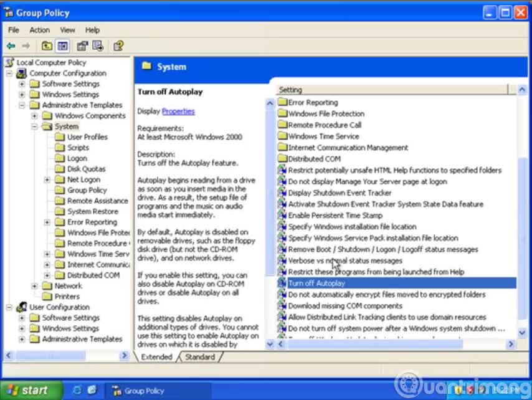Screen dimensions: 532x400
Task: Click the Local Computer Policy root icon
Action: coord(10,62)
